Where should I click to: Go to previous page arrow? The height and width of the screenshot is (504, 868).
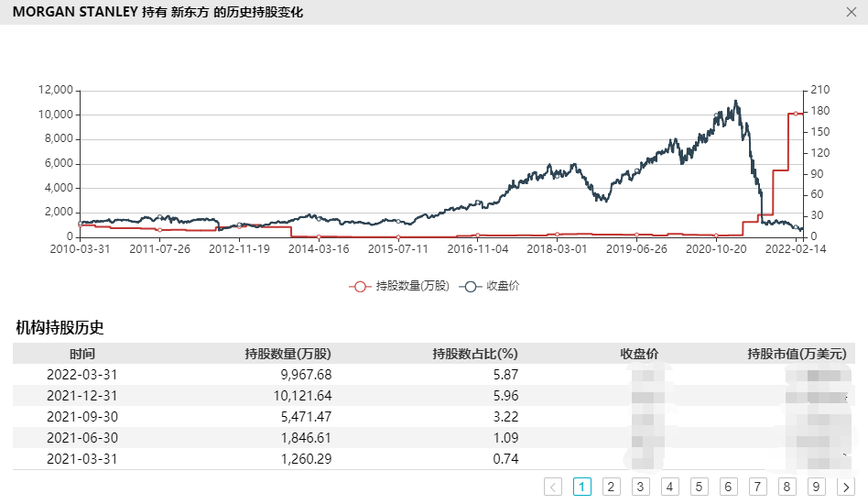(x=553, y=487)
